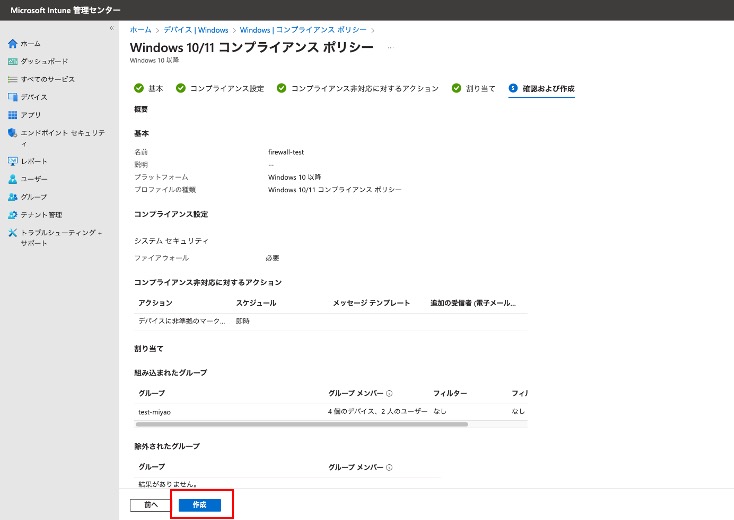Select the test-miyao group row
Image resolution: width=734 pixels, height=520 pixels.
point(330,411)
